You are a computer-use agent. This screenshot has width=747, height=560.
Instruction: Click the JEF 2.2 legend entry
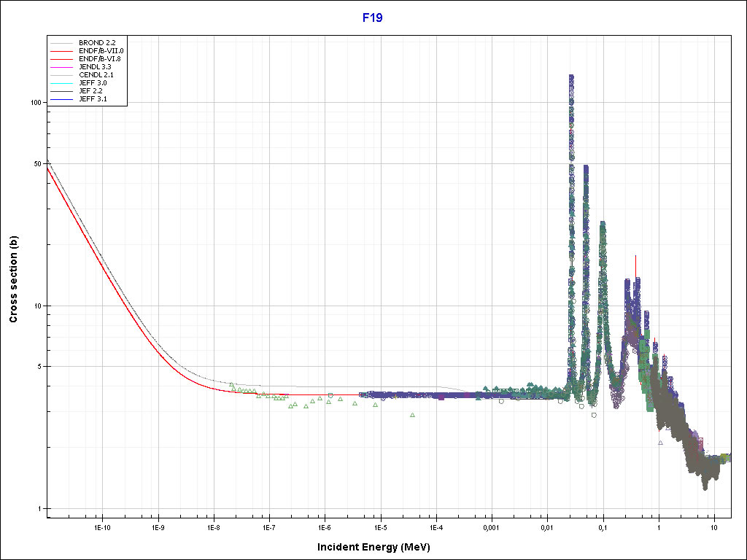pos(91,90)
